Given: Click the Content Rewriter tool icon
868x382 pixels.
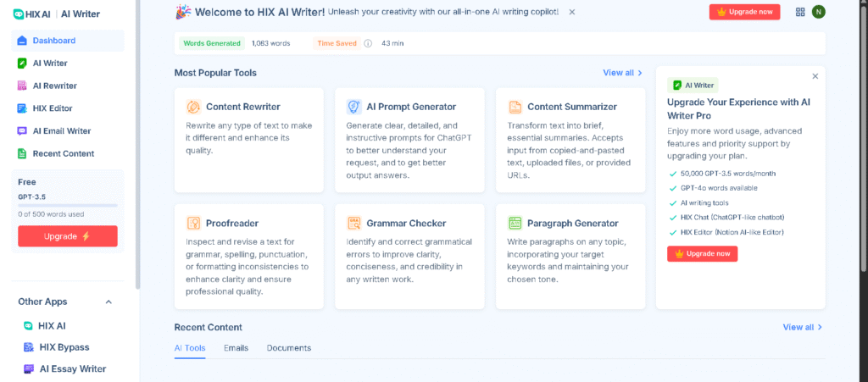Looking at the screenshot, I should (193, 107).
